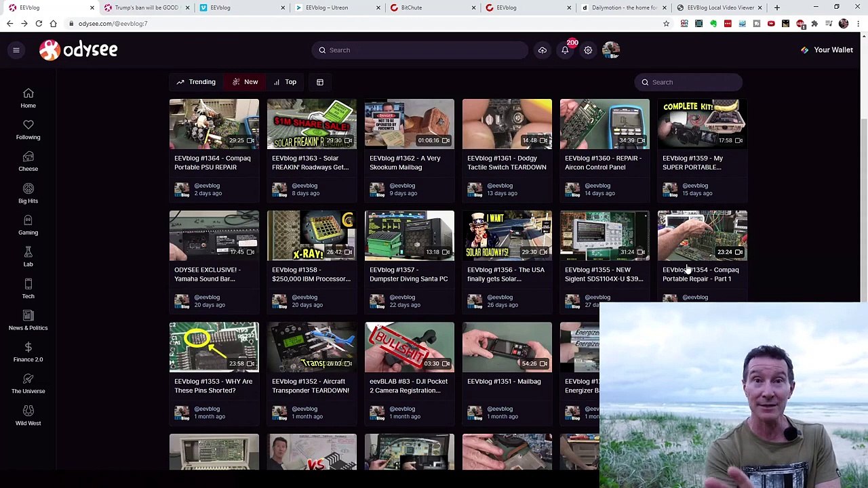Screen dimensions: 868x488
Task: Open the settings gear icon
Action: (588, 50)
